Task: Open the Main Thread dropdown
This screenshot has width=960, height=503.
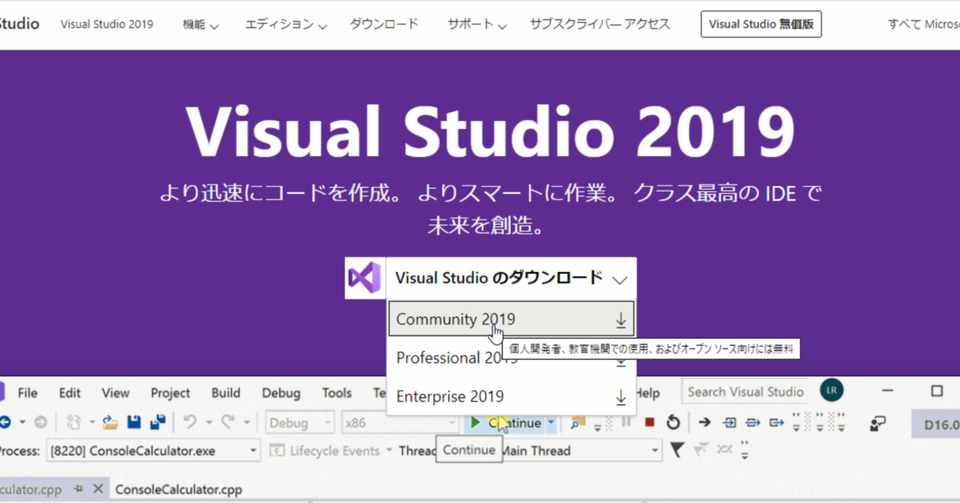Action: [581, 451]
